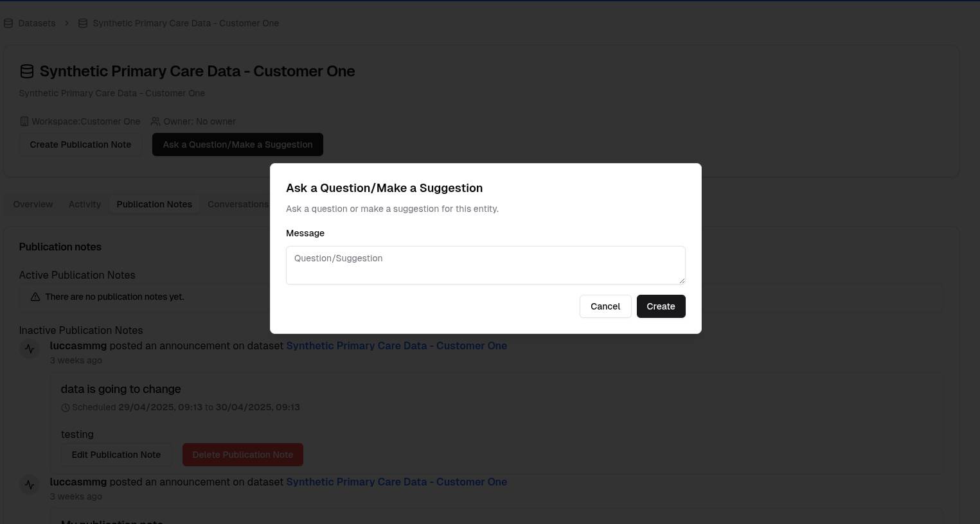Viewport: 980px width, 524px height.
Task: Click the dataset icon in breadcrumb path
Action: point(83,23)
